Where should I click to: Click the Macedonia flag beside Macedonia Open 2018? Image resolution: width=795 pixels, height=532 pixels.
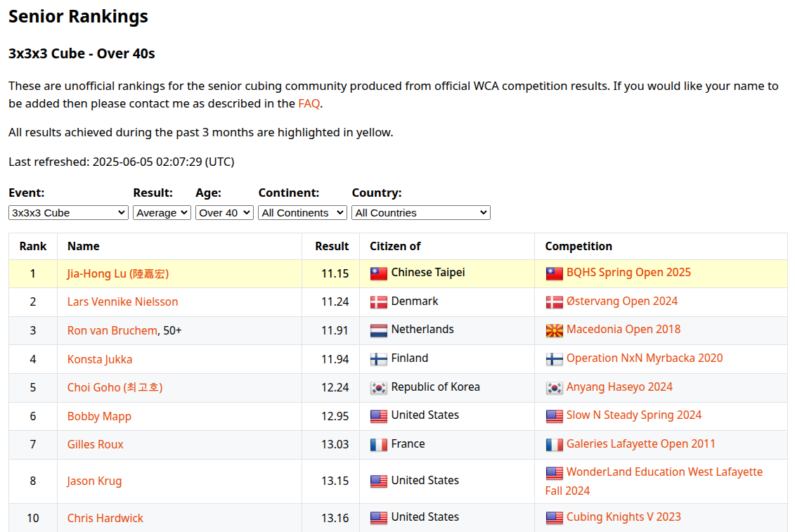click(555, 329)
